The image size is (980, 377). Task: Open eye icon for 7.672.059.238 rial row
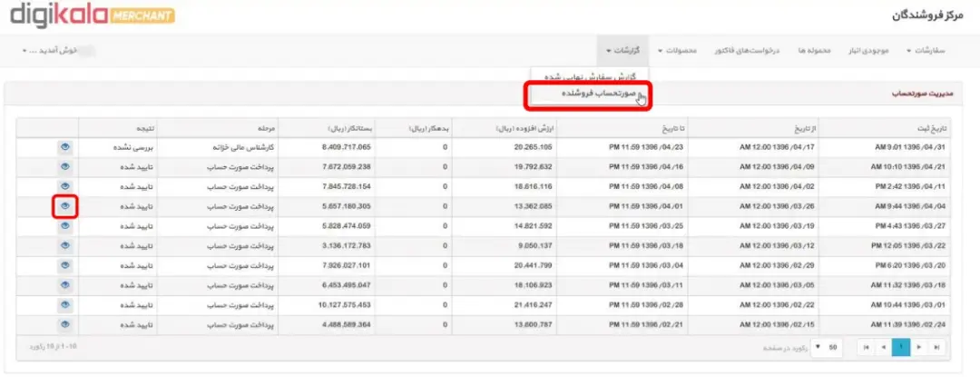pos(65,166)
